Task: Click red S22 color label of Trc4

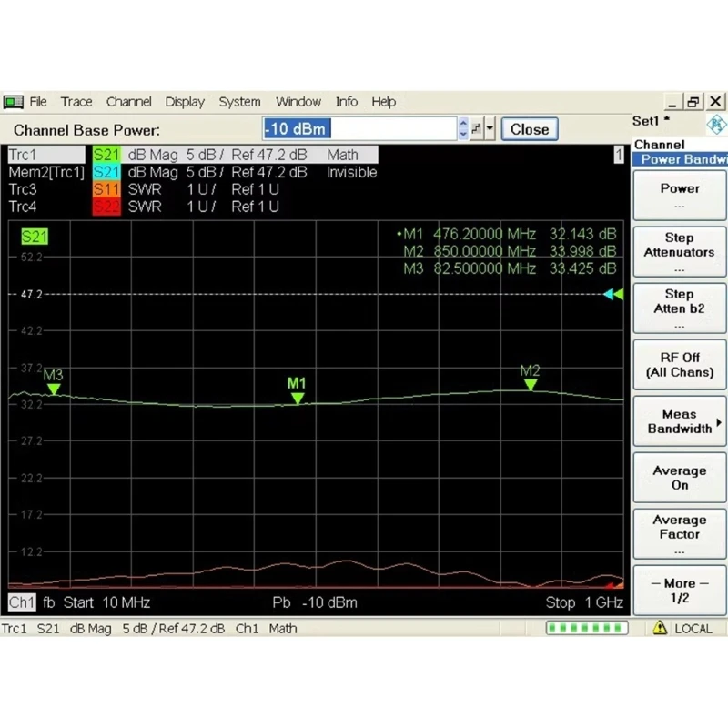Action: tap(106, 207)
